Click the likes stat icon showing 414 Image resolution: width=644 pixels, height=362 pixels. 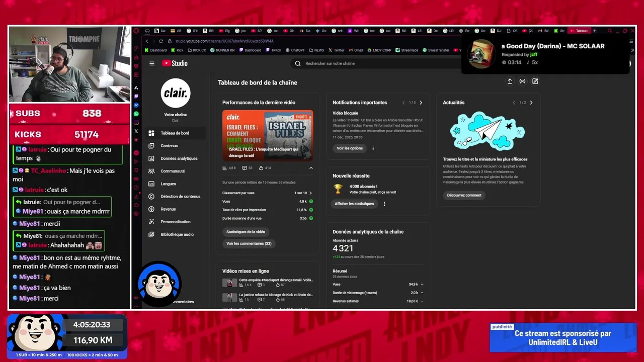[261, 168]
